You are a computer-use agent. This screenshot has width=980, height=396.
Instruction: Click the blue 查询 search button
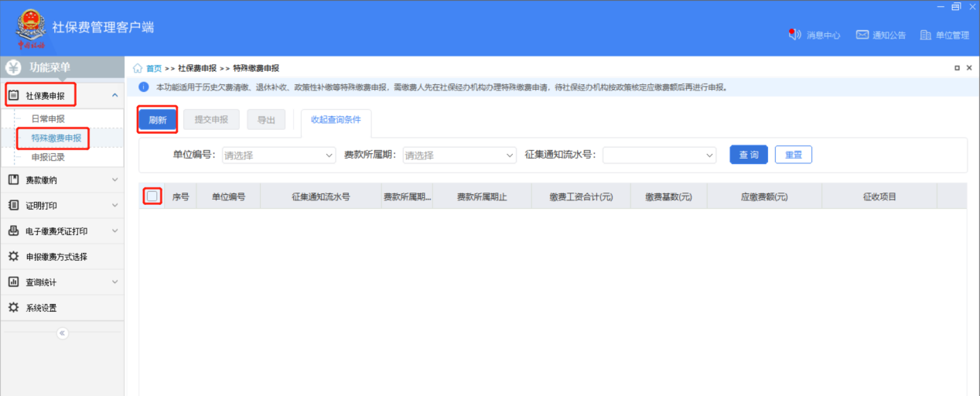pyautogui.click(x=748, y=155)
